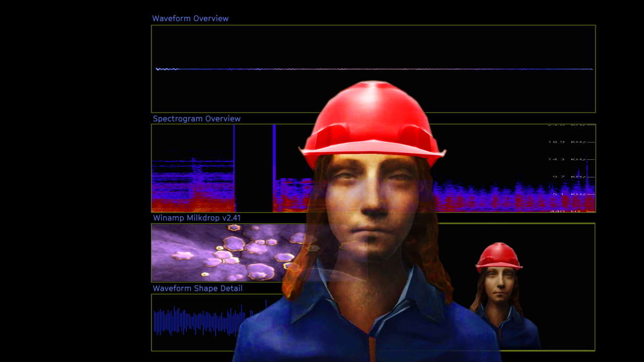Click the small red hard hat
Viewport: 644px width, 362px height.
point(498,255)
